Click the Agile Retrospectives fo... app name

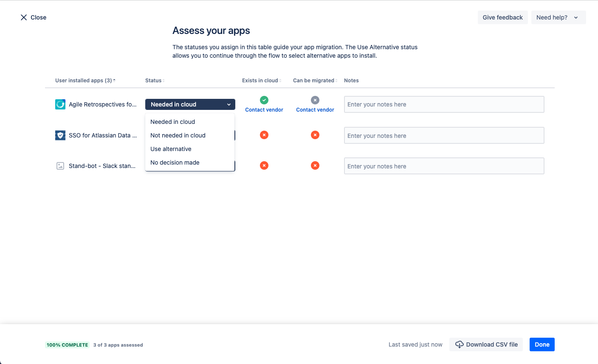point(103,104)
